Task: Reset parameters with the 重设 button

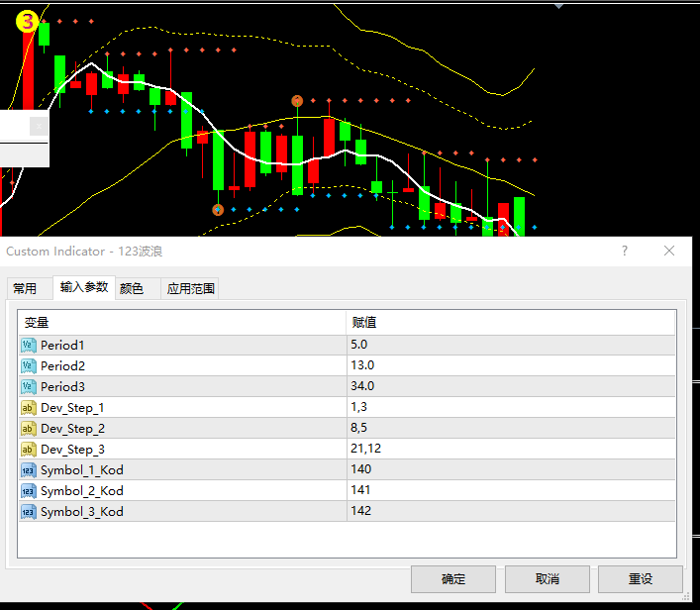Action: [641, 579]
